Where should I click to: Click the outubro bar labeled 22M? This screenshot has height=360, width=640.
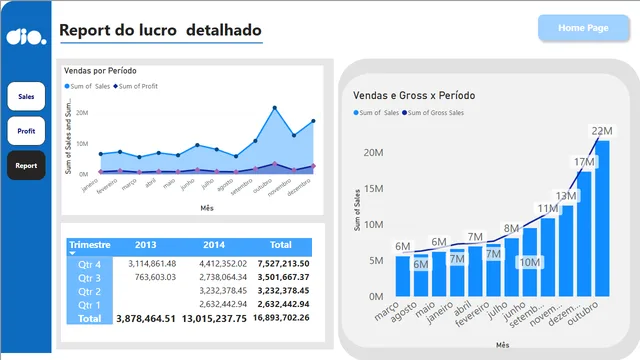coord(602,218)
